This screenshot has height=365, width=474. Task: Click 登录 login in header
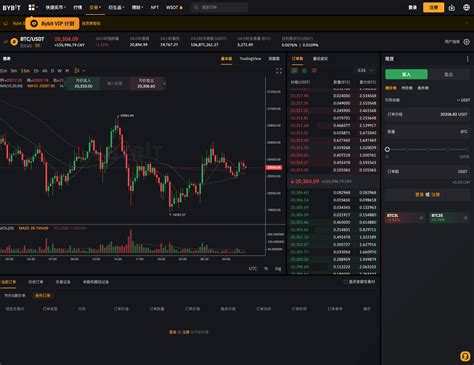[x=413, y=7]
